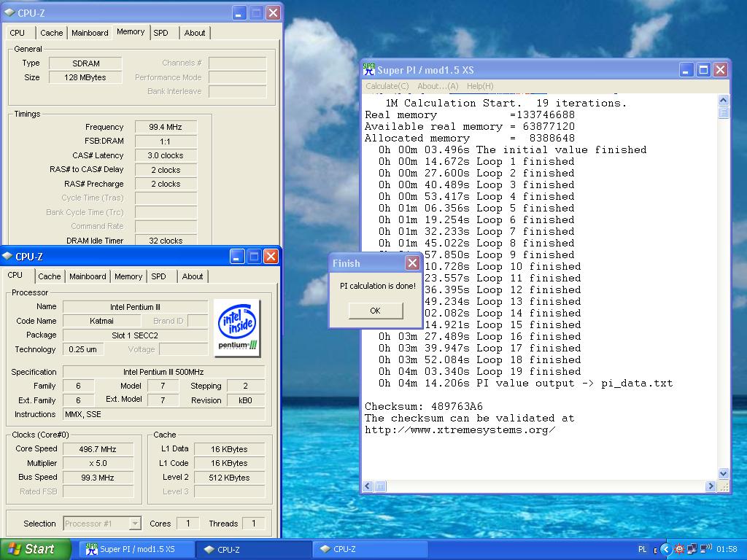Click the volume tray icon
747x560 pixels.
coord(705,548)
